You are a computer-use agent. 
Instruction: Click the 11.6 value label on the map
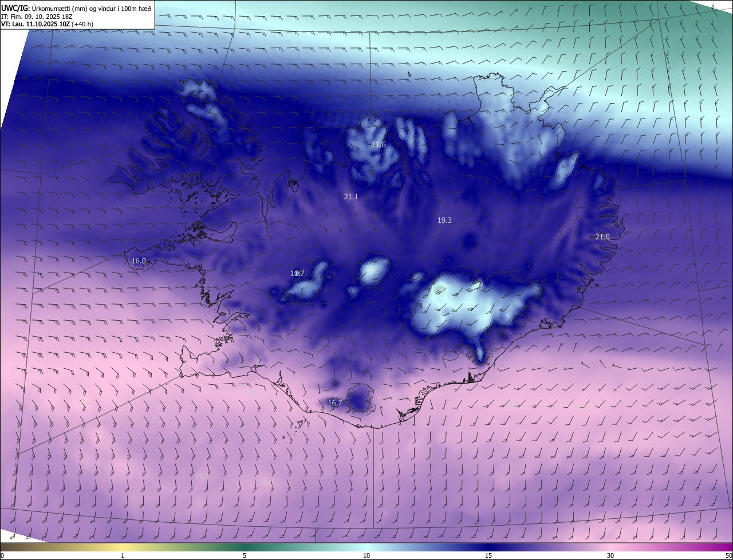(379, 145)
